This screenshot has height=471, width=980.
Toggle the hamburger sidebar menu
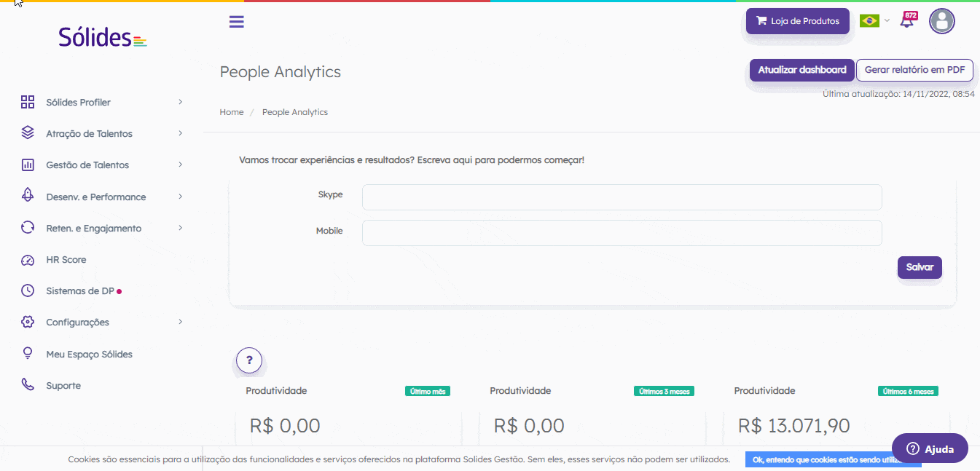pyautogui.click(x=236, y=21)
